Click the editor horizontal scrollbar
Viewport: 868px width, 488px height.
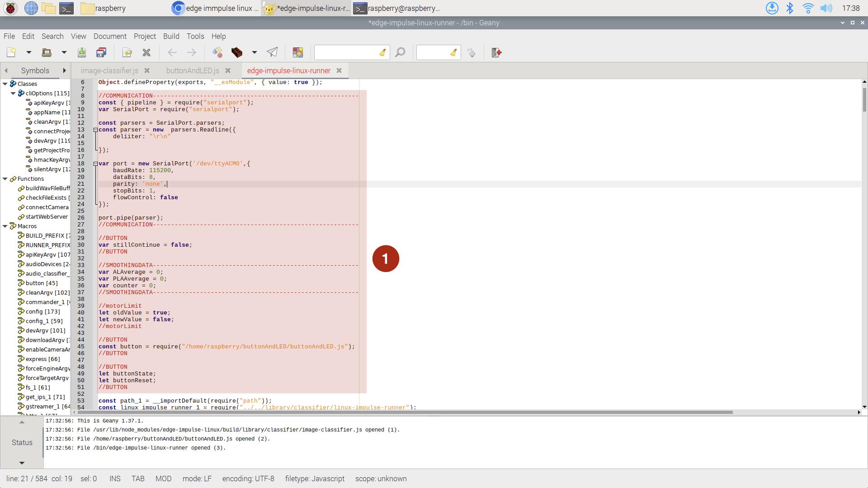pyautogui.click(x=405, y=412)
